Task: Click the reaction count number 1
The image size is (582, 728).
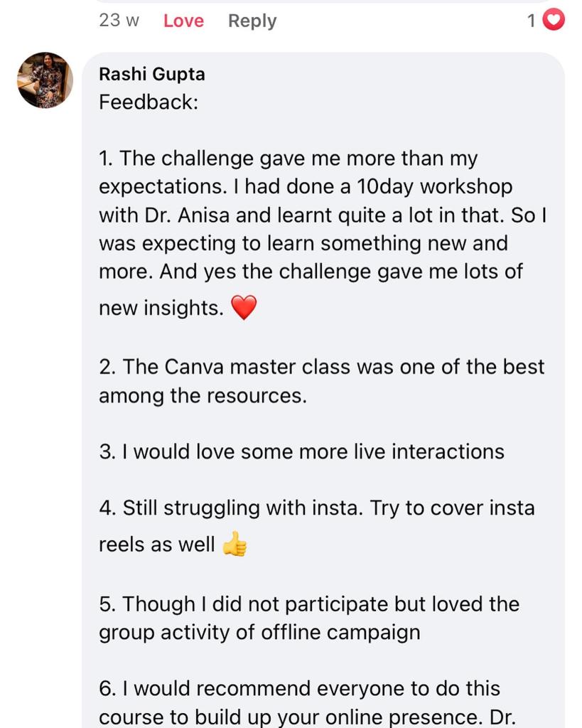Action: pyautogui.click(x=532, y=21)
